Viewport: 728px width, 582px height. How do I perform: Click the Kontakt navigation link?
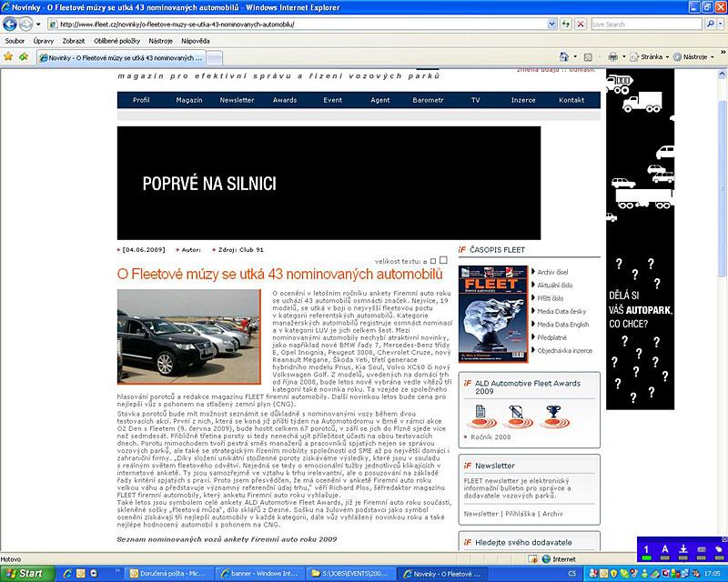pyautogui.click(x=571, y=100)
